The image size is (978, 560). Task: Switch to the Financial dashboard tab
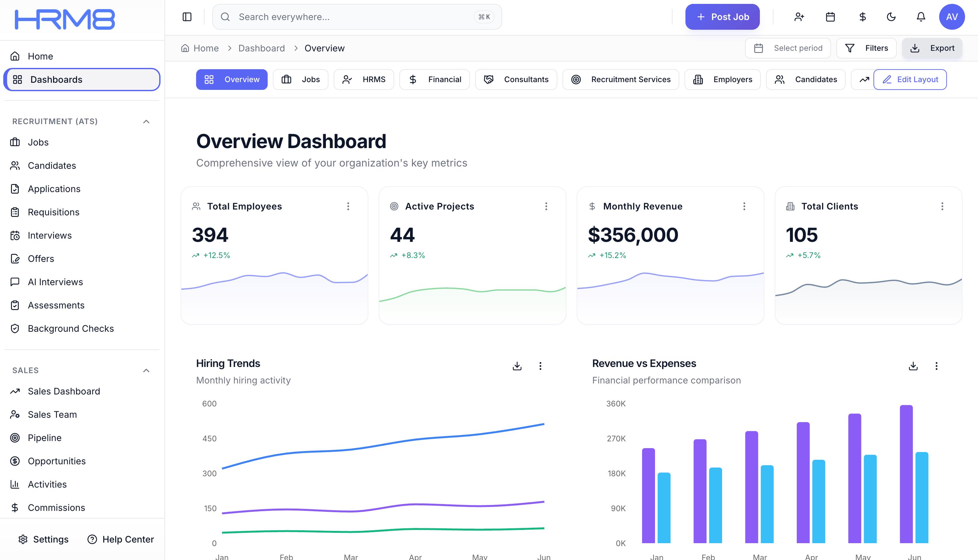435,80
